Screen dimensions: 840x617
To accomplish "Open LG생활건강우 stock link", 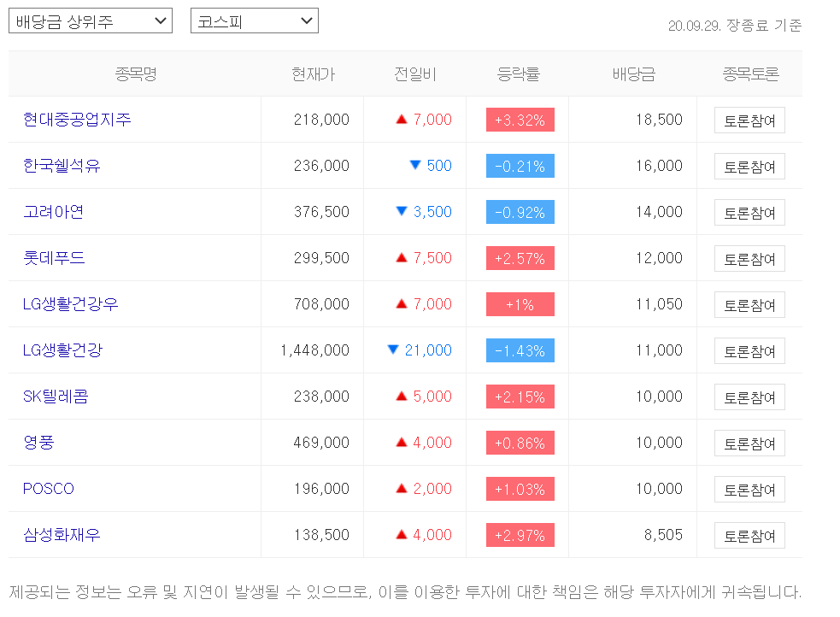I will [70, 304].
